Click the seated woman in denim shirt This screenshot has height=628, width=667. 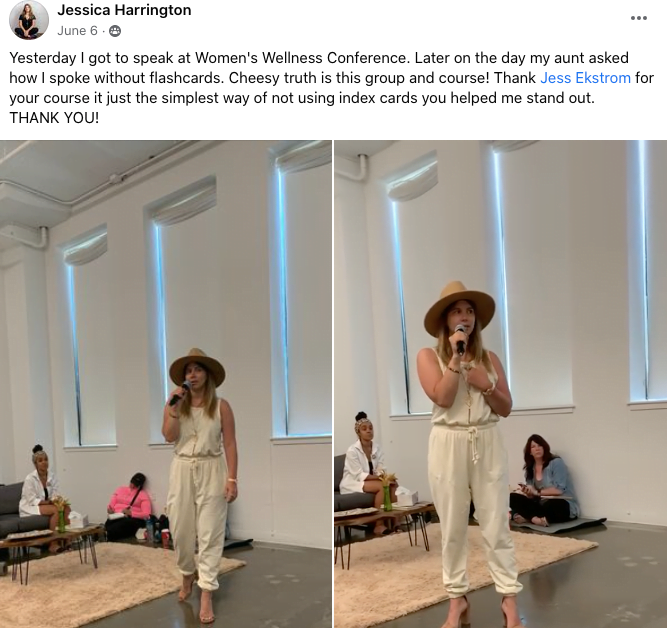(x=544, y=480)
